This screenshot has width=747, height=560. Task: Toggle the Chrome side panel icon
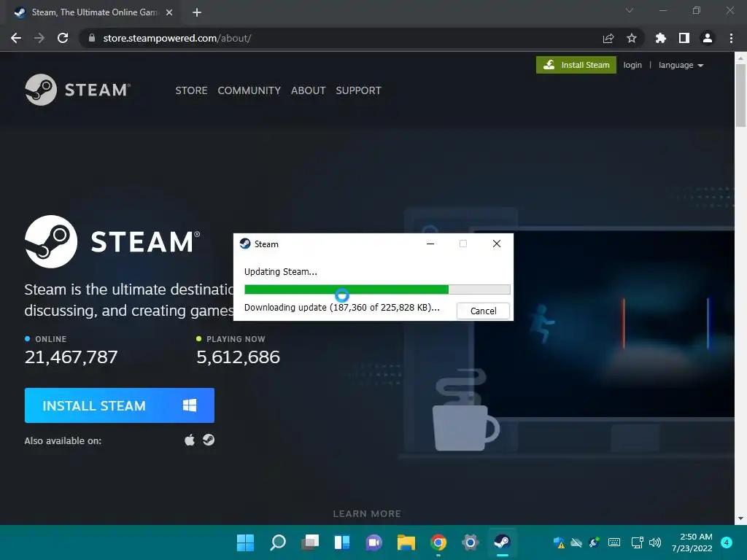tap(684, 38)
